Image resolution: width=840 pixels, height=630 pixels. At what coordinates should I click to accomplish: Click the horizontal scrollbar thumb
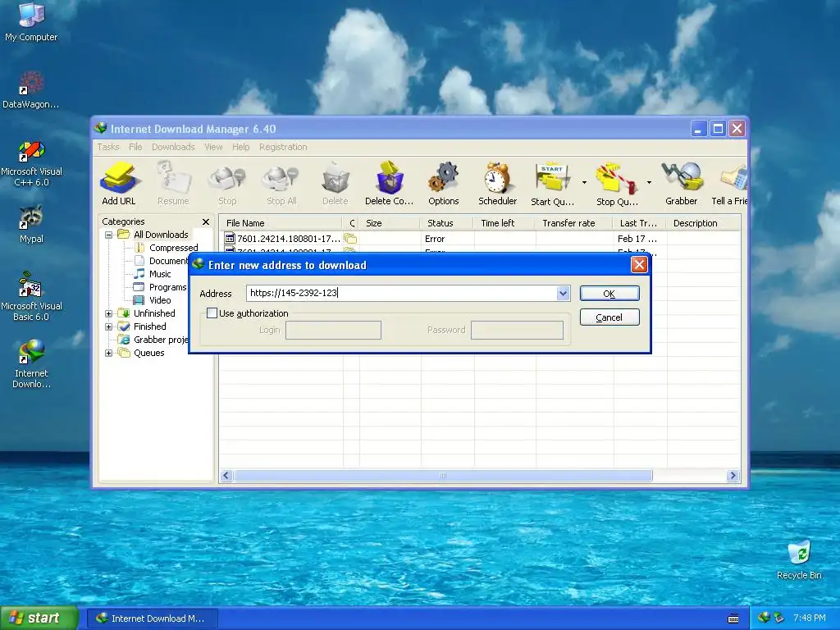(443, 476)
